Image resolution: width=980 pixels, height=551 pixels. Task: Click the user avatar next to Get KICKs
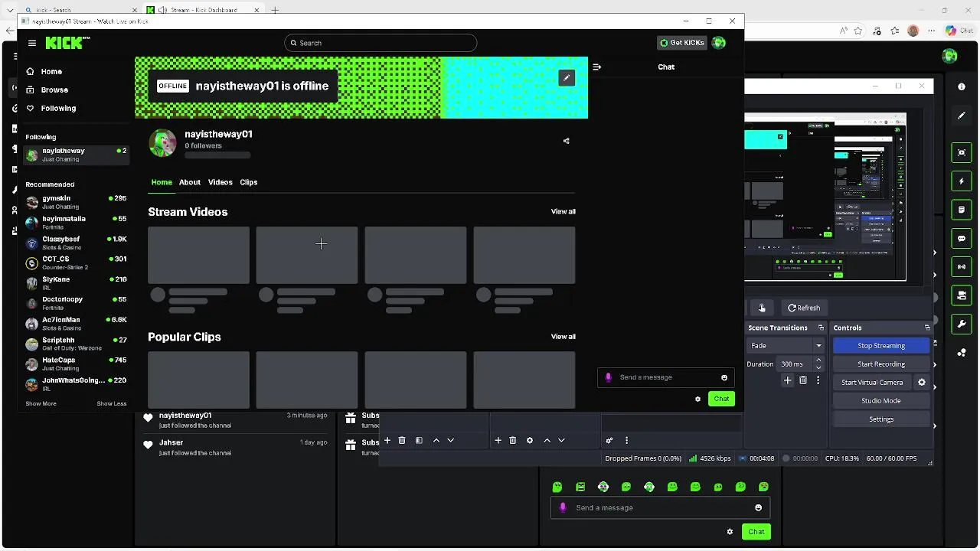(x=719, y=43)
